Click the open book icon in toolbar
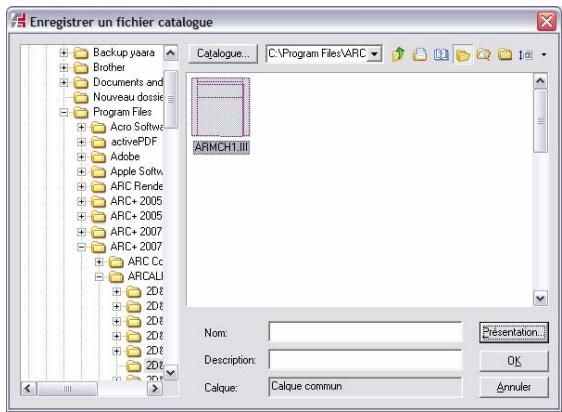Image resolution: width=562 pixels, height=412 pixels. [x=441, y=55]
